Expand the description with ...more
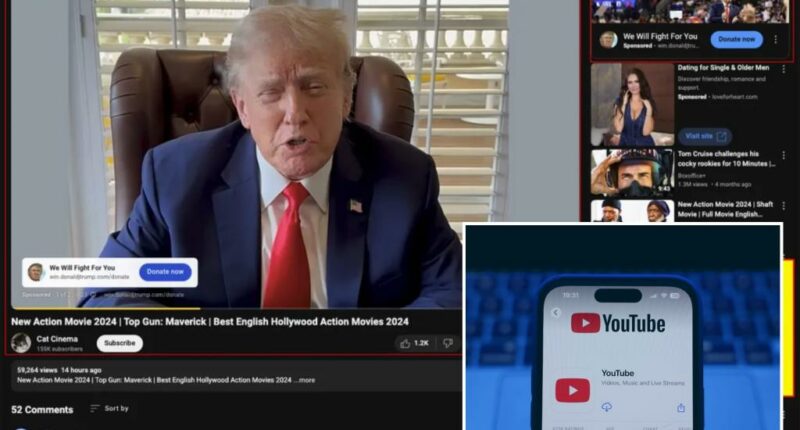 click(305, 380)
